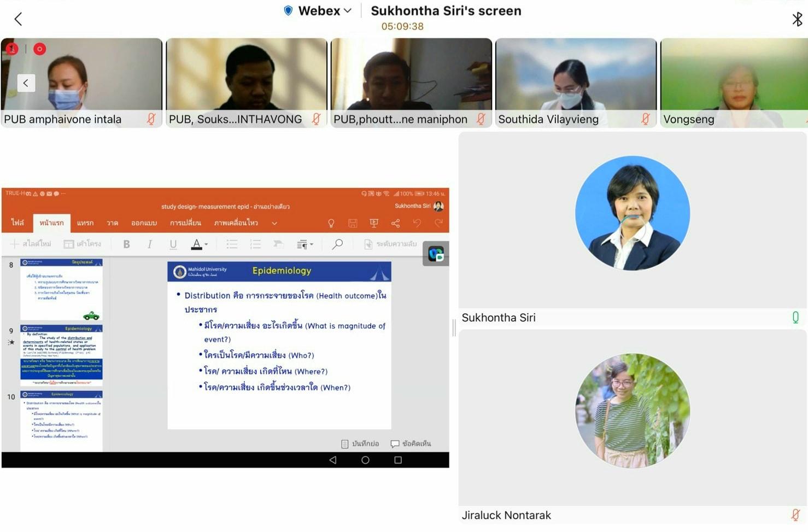
Task: Tap the Bluetooth audio icon
Action: point(797,19)
